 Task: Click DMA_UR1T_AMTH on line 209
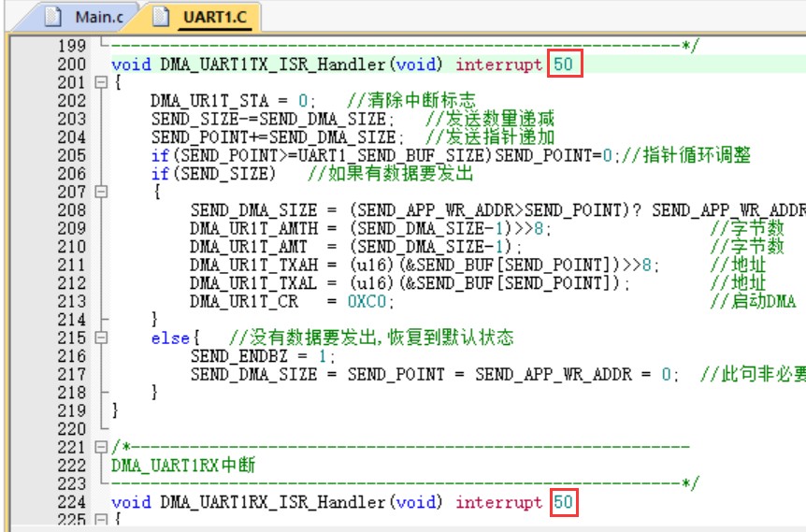[x=254, y=228]
